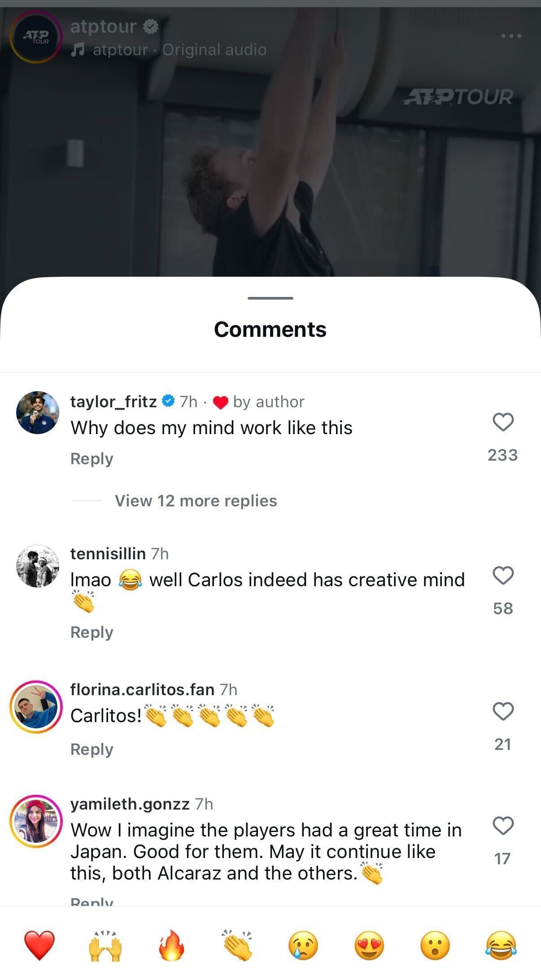Viewport: 541px width, 980px height.
Task: Like taylor_fritz's comment
Action: (503, 422)
